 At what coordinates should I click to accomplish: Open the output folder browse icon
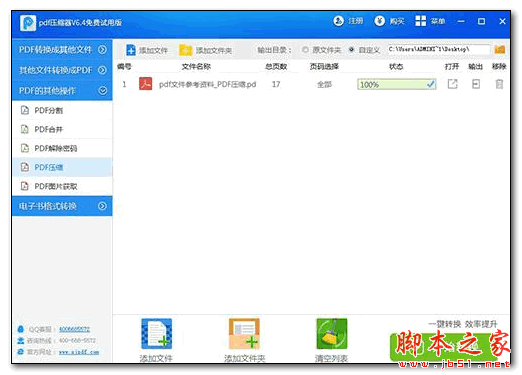point(499,50)
